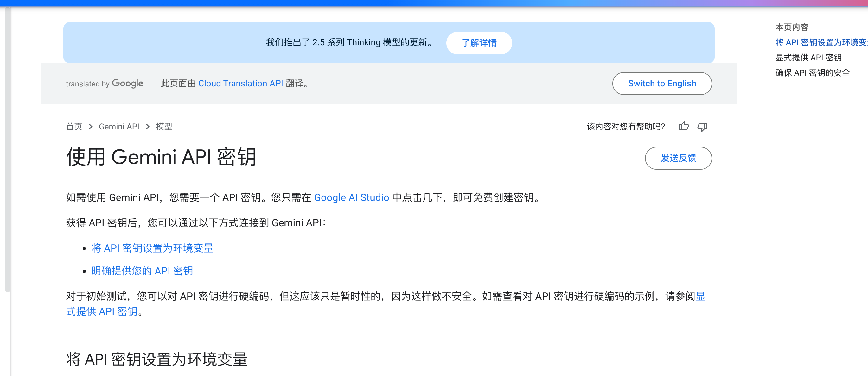Click the 了解详情 button in banner

point(479,43)
